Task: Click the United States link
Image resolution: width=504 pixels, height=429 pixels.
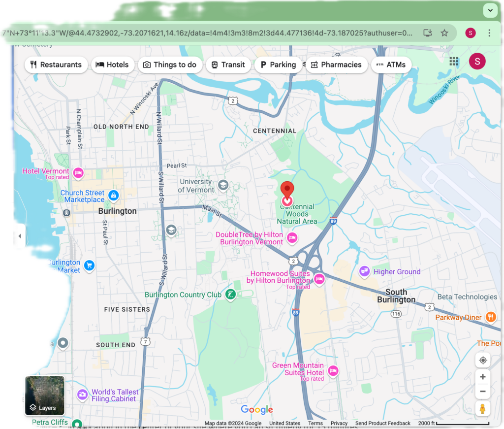Action: 285,423
